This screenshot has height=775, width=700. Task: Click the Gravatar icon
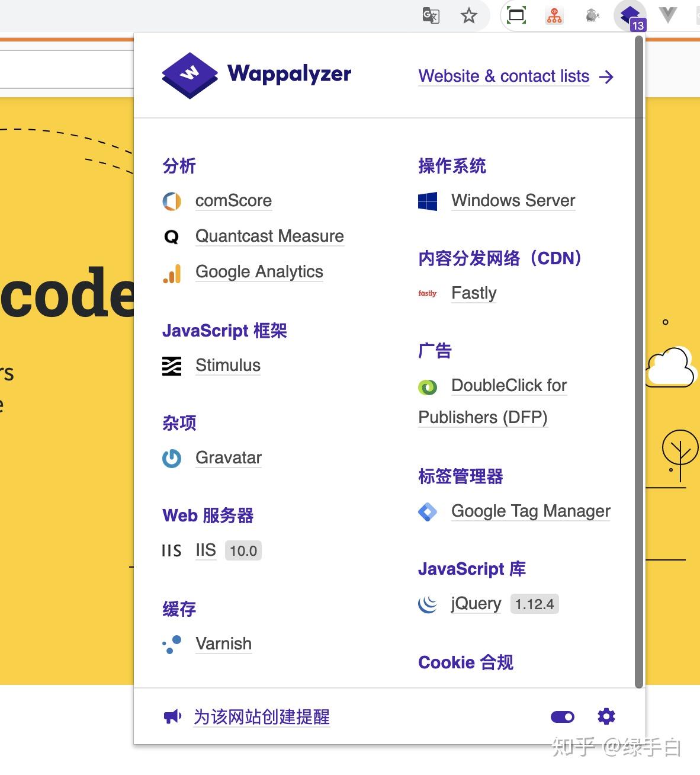(171, 459)
